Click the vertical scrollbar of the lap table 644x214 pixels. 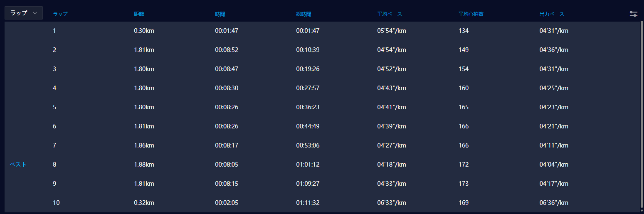[642, 114]
